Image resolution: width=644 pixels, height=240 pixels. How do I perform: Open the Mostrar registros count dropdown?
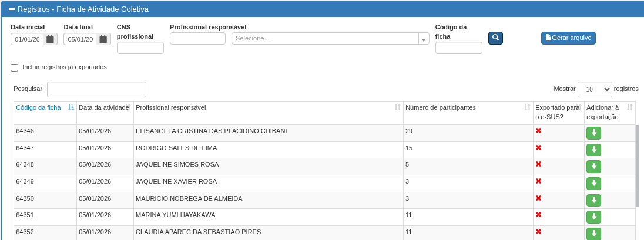[x=594, y=89]
